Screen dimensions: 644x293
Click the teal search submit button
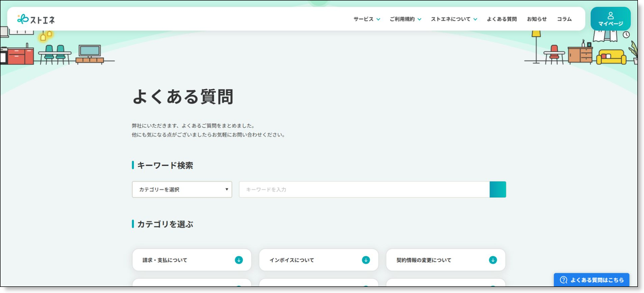[x=497, y=190]
